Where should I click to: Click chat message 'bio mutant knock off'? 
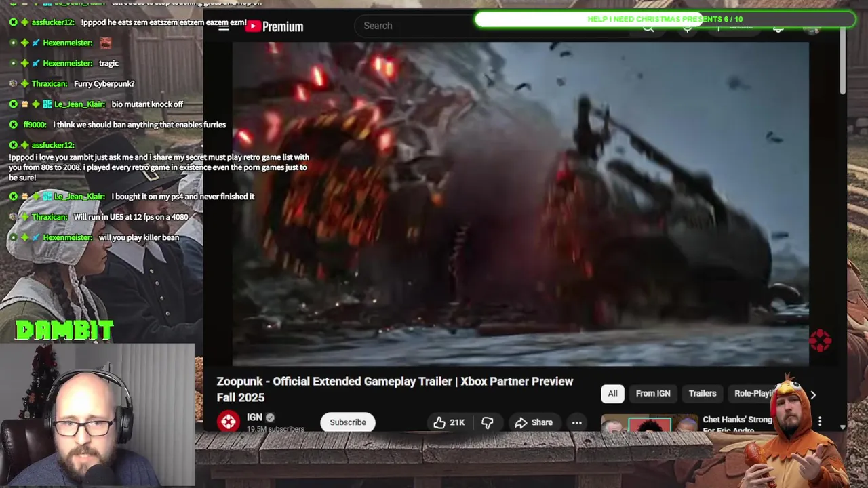coord(147,104)
